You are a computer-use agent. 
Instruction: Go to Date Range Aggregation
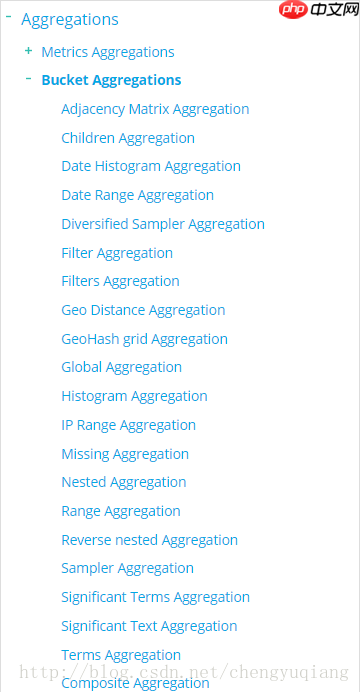tap(138, 196)
